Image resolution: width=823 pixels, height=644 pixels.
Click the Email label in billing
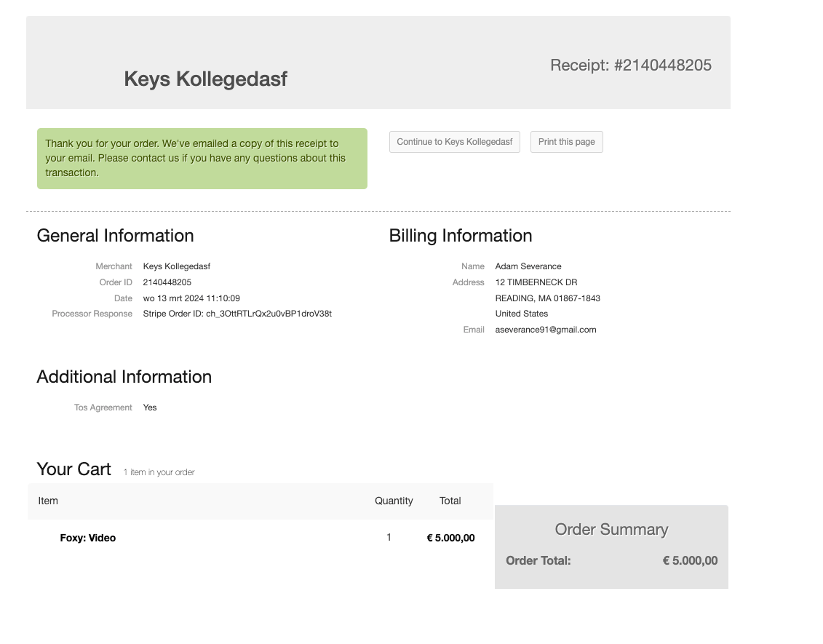(x=474, y=330)
